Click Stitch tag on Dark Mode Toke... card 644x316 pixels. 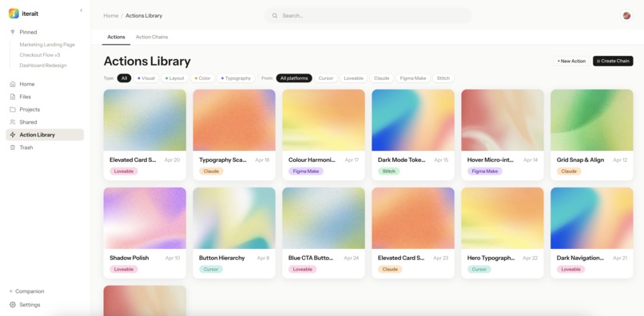(388, 171)
